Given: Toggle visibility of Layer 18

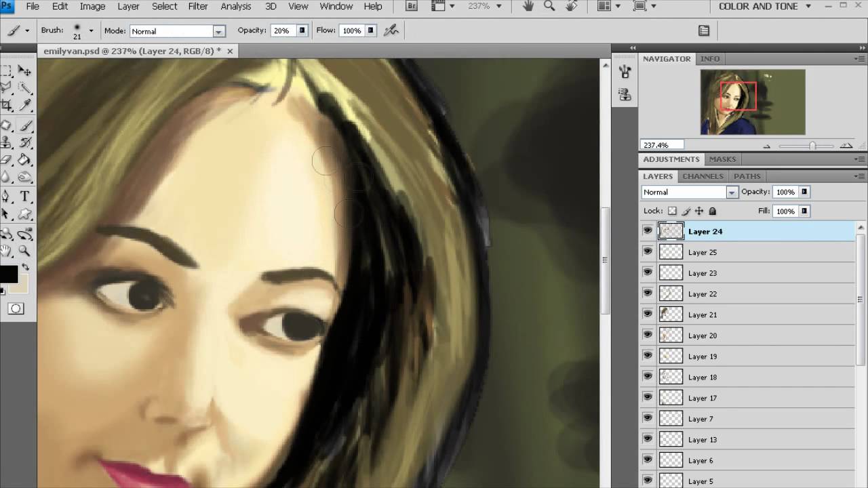Looking at the screenshot, I should [648, 377].
